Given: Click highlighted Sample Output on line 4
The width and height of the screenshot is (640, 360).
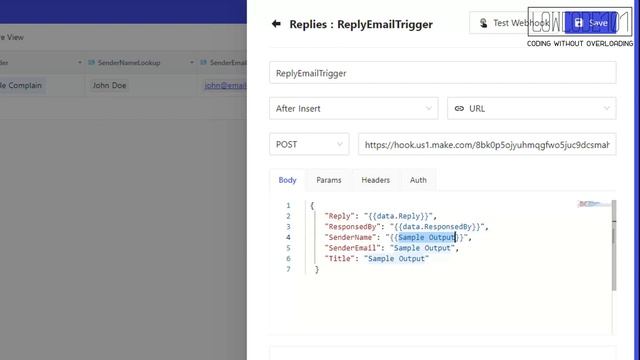Looking at the screenshot, I should (x=427, y=238).
